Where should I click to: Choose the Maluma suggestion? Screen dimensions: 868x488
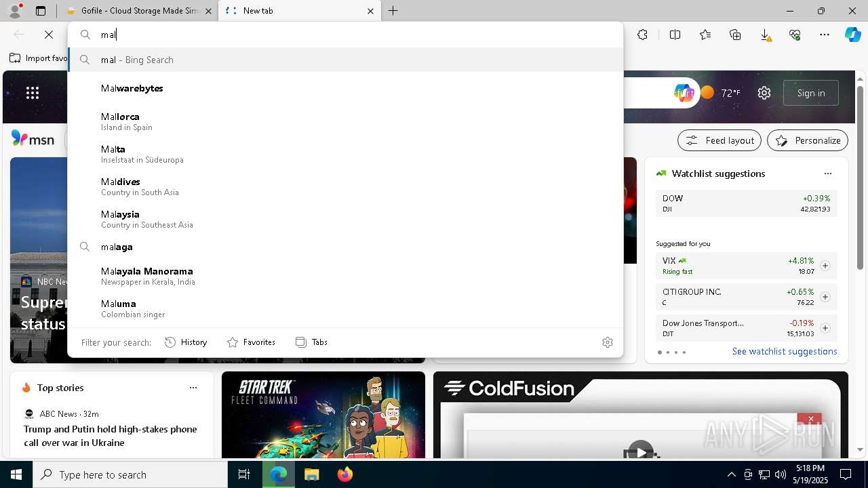point(345,308)
